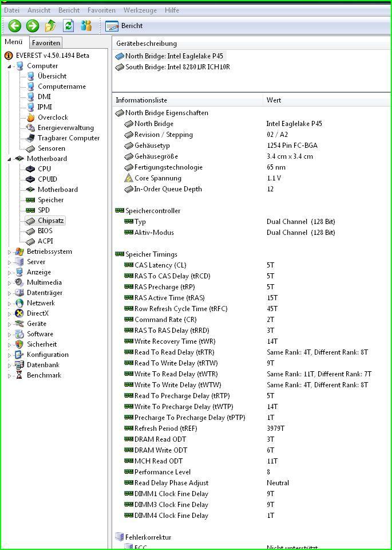Expand the Software node

point(9,334)
